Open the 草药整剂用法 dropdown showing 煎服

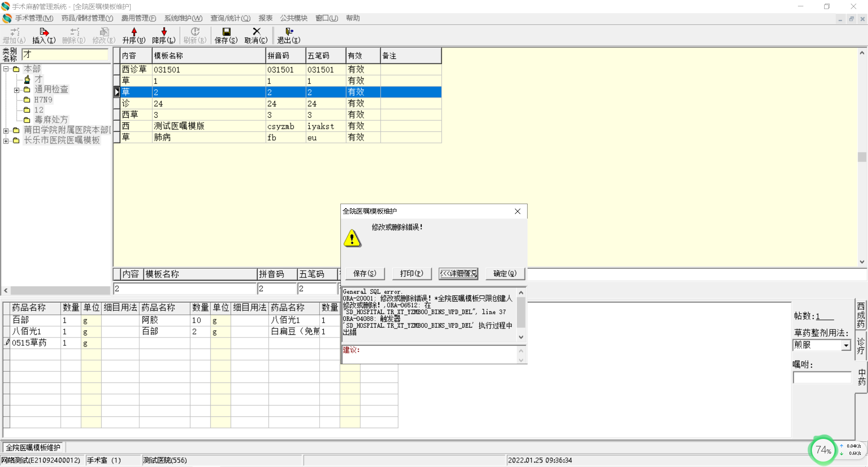coord(846,345)
